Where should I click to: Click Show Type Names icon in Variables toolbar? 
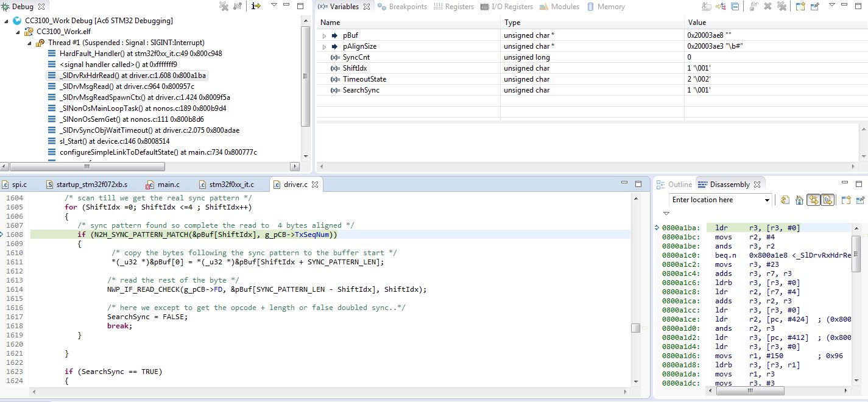tap(706, 7)
